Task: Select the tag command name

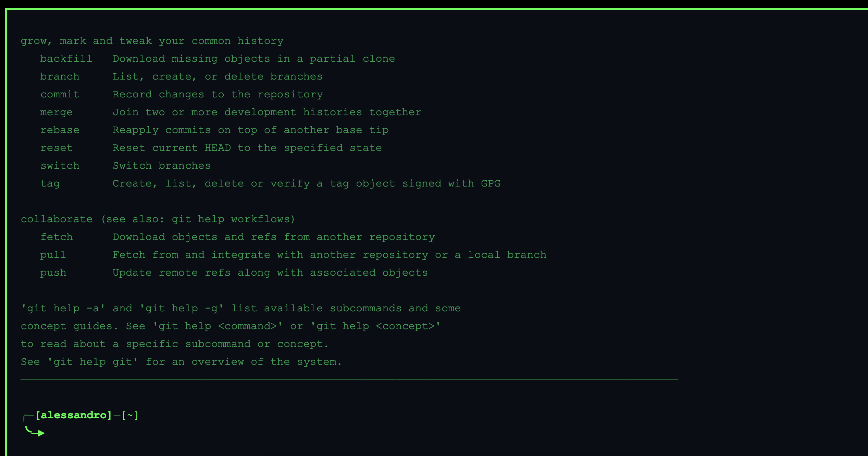Action: [50, 183]
